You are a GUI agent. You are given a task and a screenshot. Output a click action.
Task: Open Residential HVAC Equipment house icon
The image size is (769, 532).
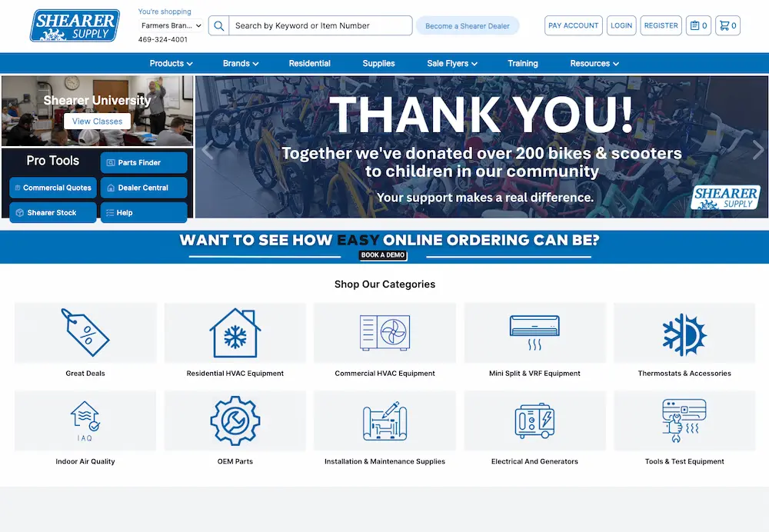(x=235, y=332)
